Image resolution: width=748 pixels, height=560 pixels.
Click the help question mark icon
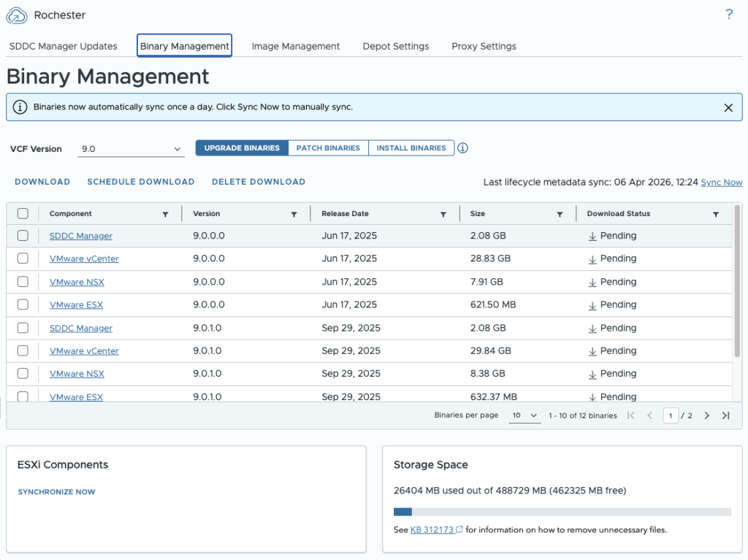pos(728,15)
